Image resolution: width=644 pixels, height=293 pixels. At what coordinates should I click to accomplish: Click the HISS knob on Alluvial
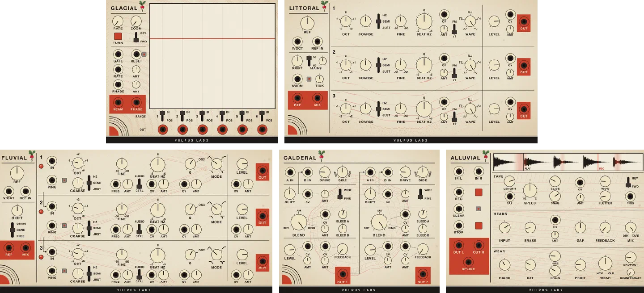click(555, 256)
